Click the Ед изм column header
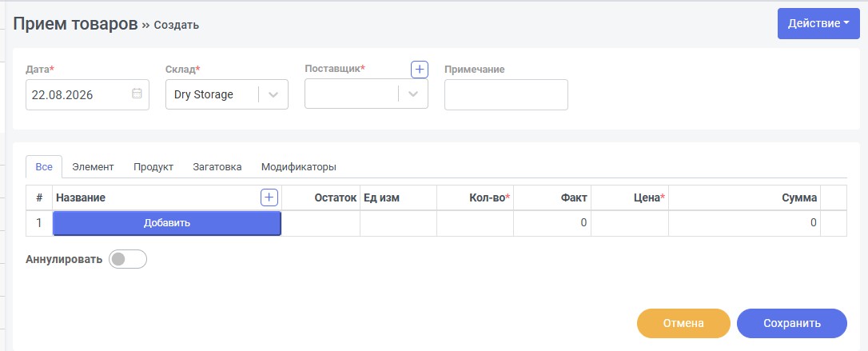 pos(399,197)
